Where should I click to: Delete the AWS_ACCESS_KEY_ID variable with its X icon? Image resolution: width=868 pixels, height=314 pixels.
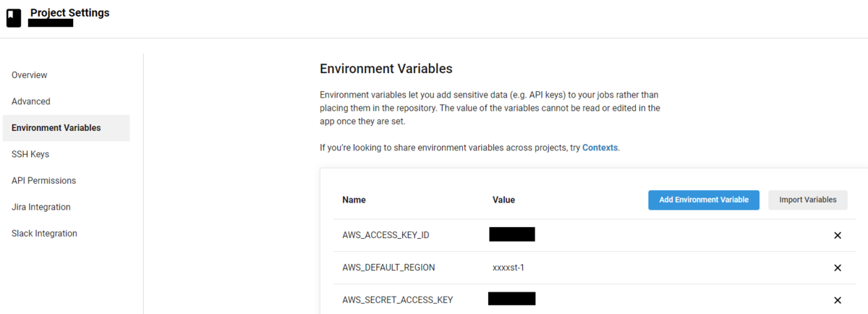pos(838,235)
